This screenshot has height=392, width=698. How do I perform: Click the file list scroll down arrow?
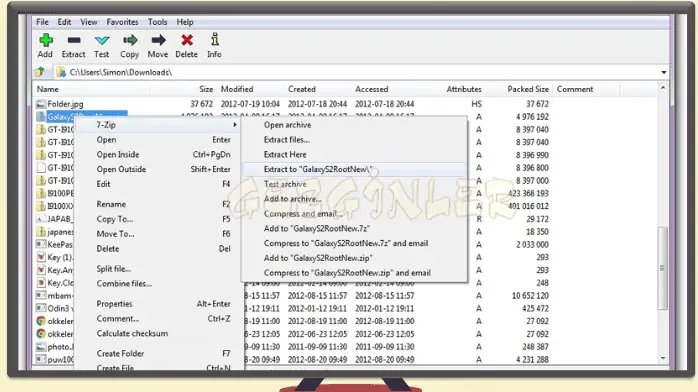coord(663,358)
